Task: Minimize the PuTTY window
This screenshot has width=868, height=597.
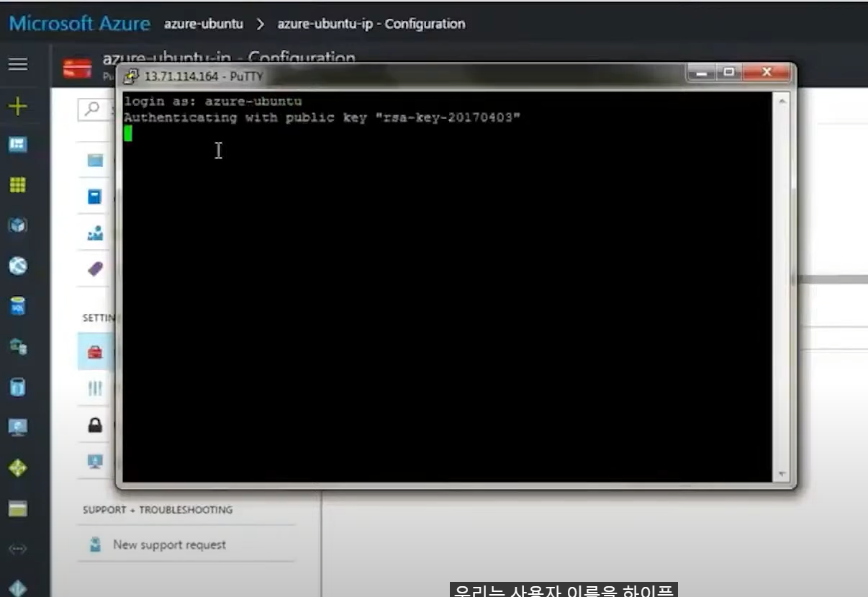Action: [701, 73]
